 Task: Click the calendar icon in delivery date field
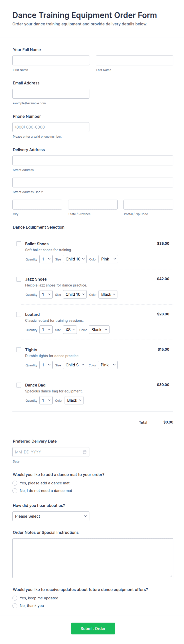85,452
